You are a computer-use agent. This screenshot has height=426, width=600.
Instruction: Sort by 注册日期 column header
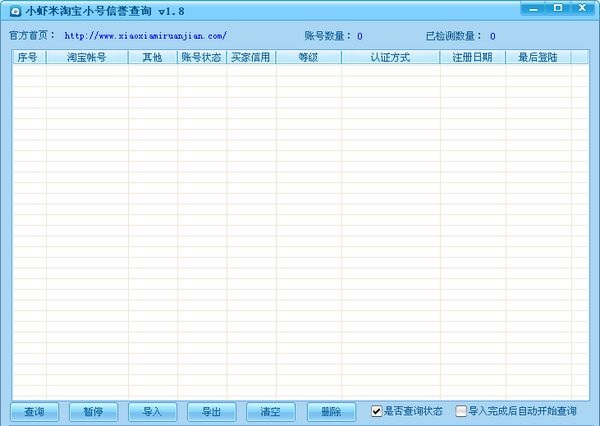point(472,58)
